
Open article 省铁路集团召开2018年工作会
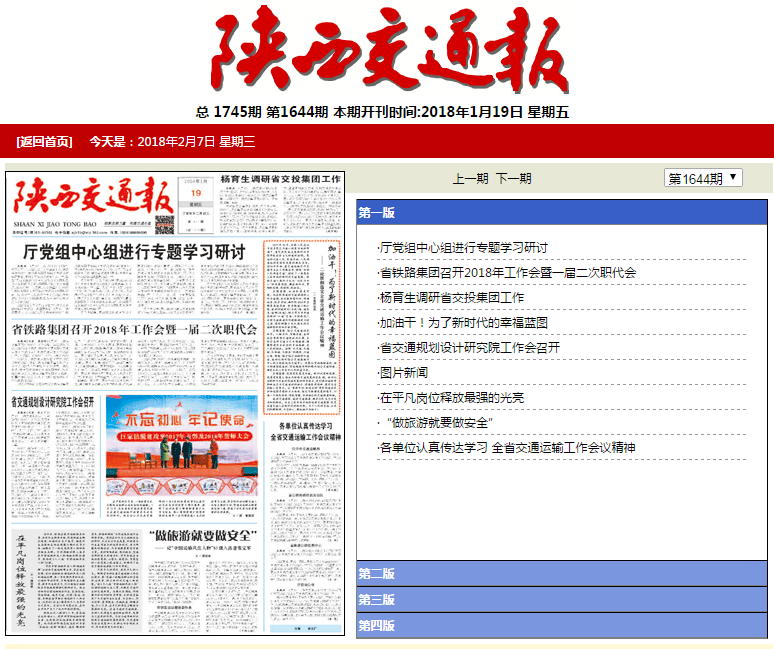point(507,273)
